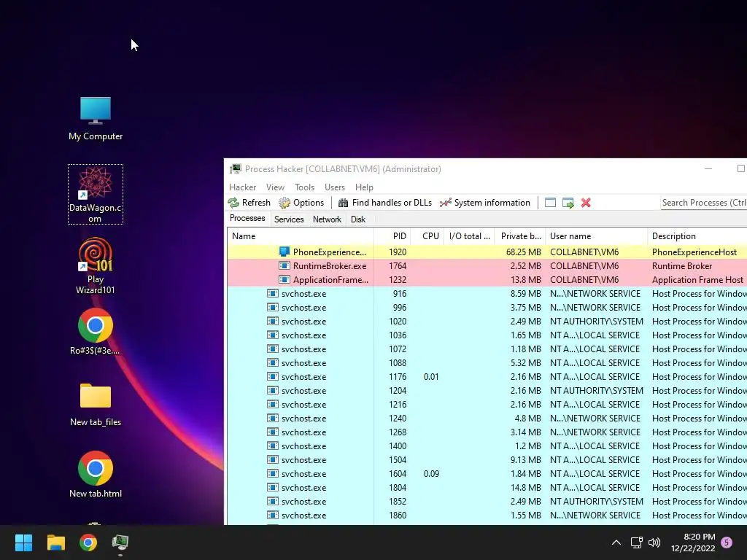Click the 68.25 MB private bytes cell
The width and height of the screenshot is (747, 560).
point(523,252)
